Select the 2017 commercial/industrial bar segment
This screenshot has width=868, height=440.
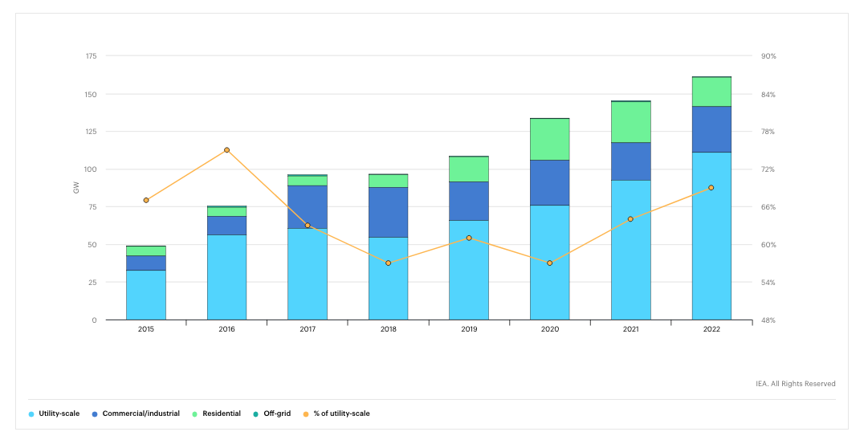pos(308,207)
